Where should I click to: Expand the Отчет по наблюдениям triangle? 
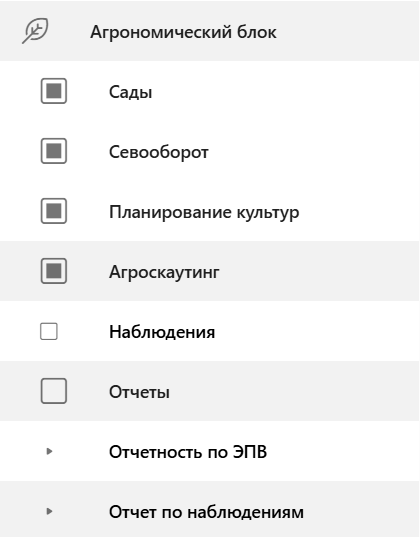point(49,511)
